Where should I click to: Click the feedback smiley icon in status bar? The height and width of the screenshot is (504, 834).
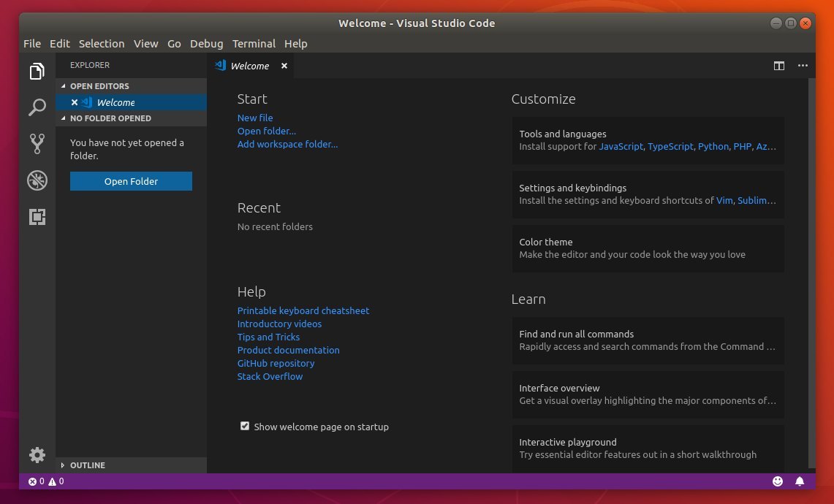pyautogui.click(x=778, y=481)
